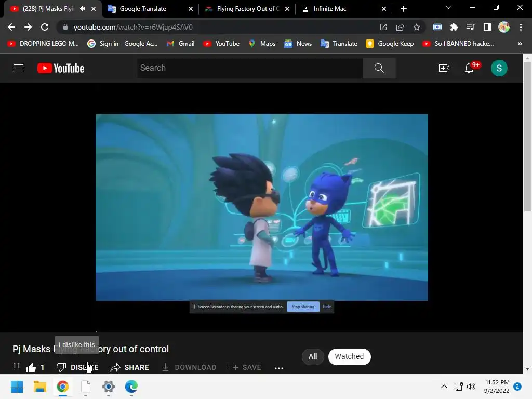Open the 11:52 PM clock and date
This screenshot has width=532, height=399.
(x=497, y=387)
